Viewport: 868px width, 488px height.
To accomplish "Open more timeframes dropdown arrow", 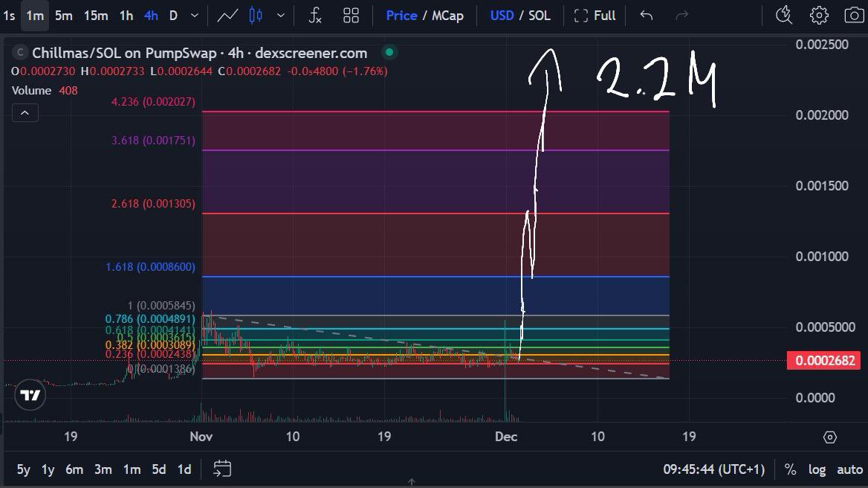I will click(x=194, y=16).
